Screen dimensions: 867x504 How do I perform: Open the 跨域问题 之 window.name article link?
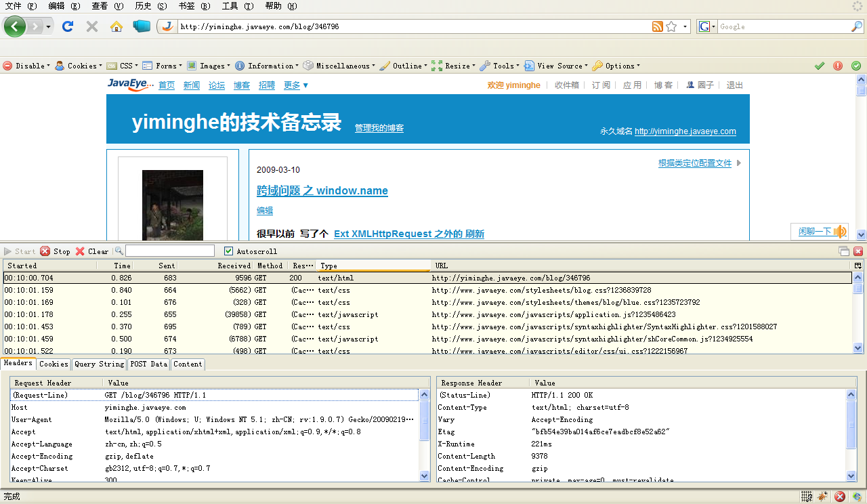pos(322,191)
